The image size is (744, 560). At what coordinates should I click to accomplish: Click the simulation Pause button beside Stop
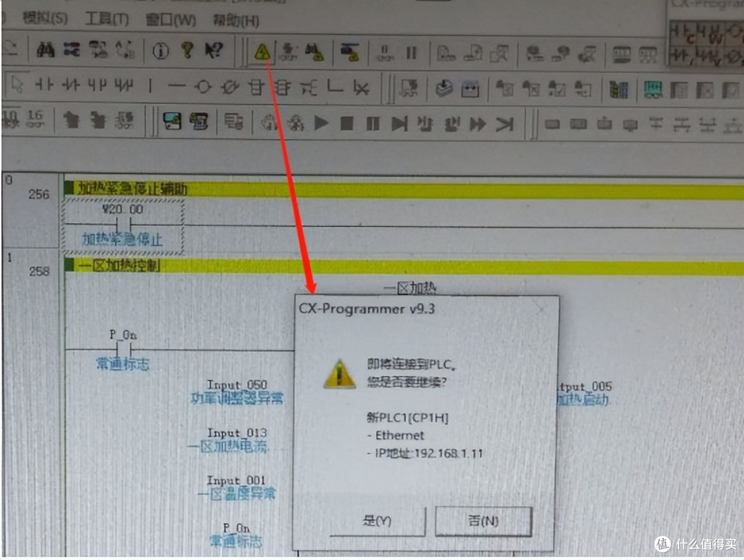click(x=373, y=125)
